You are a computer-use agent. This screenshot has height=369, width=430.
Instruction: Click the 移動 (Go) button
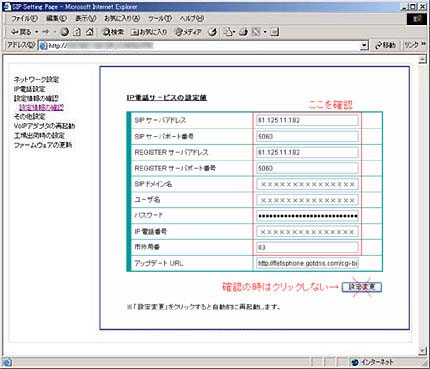pyautogui.click(x=385, y=45)
